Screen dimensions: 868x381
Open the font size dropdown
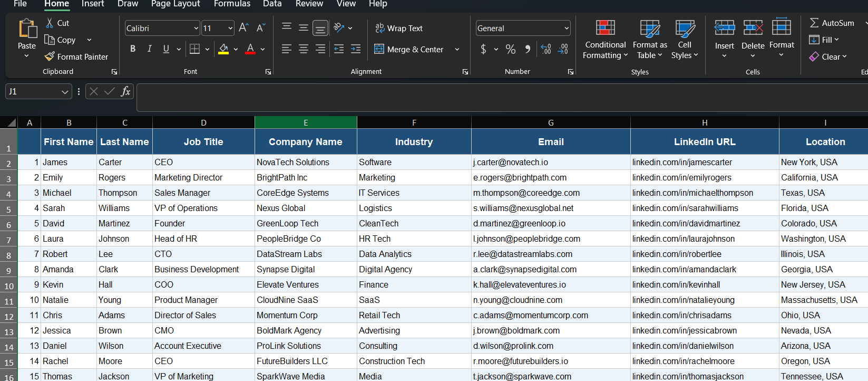pyautogui.click(x=230, y=28)
